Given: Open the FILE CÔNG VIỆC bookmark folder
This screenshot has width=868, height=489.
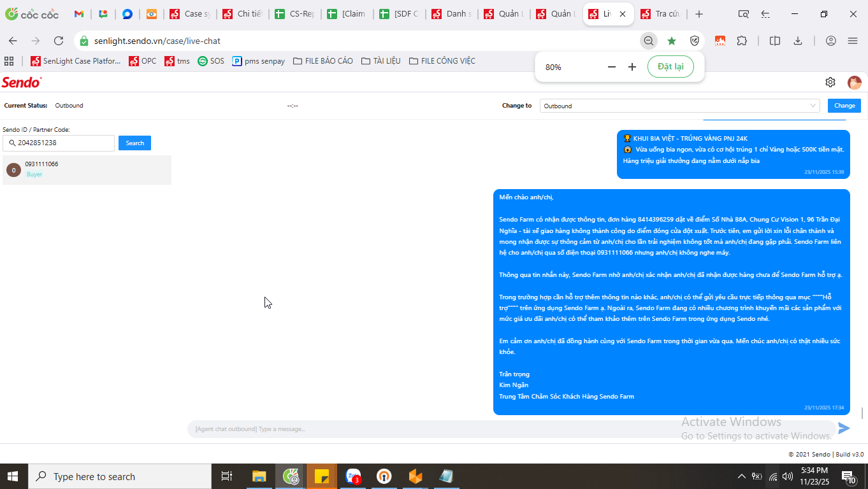Looking at the screenshot, I should tap(442, 61).
